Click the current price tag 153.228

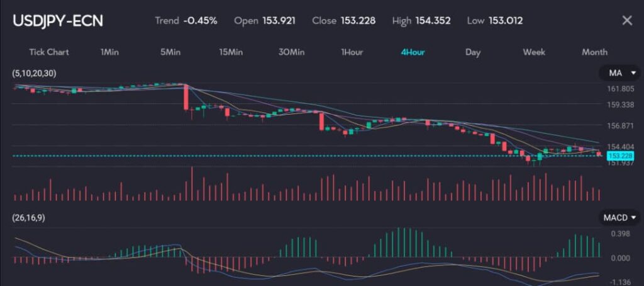[x=619, y=155]
